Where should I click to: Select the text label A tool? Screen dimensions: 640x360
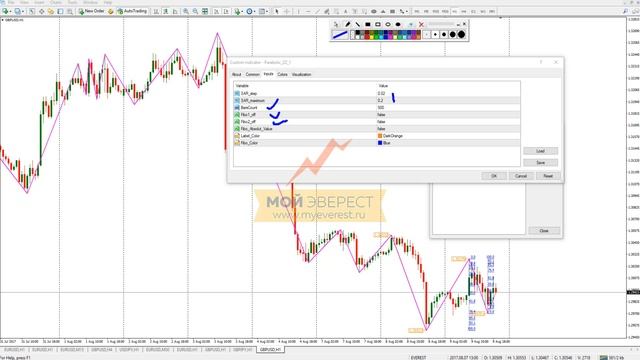(x=345, y=11)
